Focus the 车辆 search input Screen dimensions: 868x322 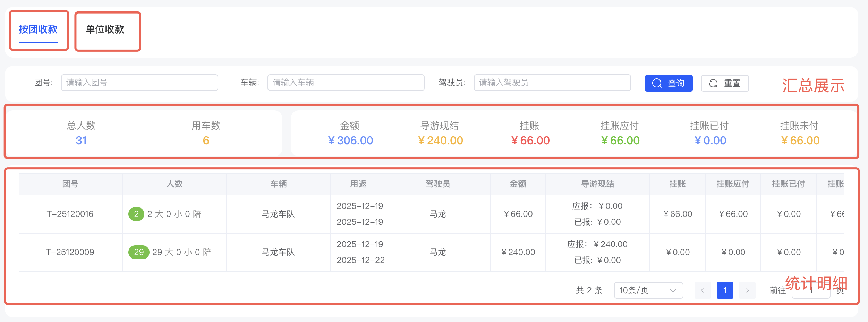[x=346, y=83]
